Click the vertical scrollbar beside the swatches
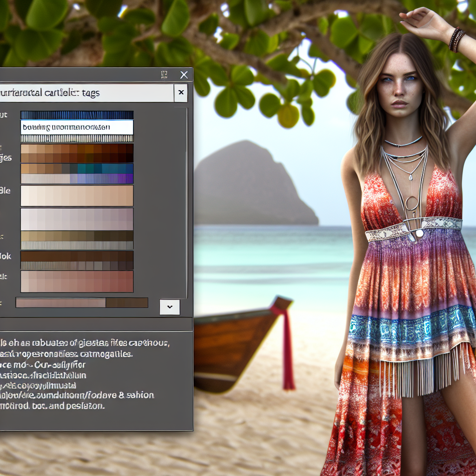 [186, 203]
